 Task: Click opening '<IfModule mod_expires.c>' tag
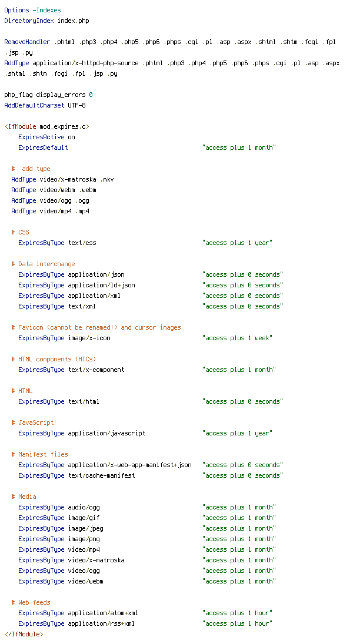point(47,126)
